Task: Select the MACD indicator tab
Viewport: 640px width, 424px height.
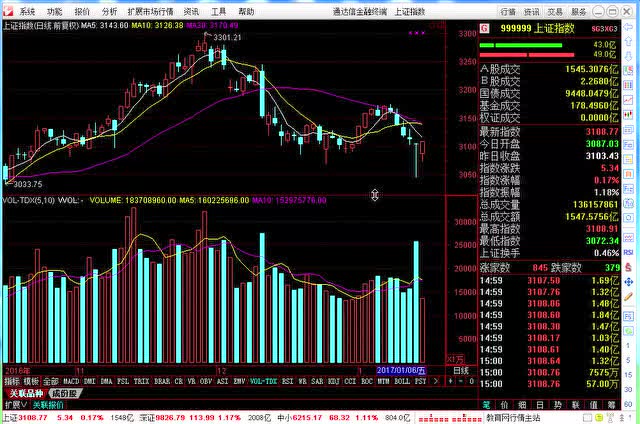Action: pyautogui.click(x=71, y=381)
